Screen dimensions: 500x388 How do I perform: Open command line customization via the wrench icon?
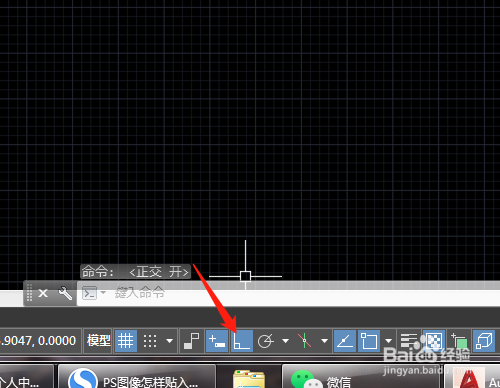click(65, 293)
